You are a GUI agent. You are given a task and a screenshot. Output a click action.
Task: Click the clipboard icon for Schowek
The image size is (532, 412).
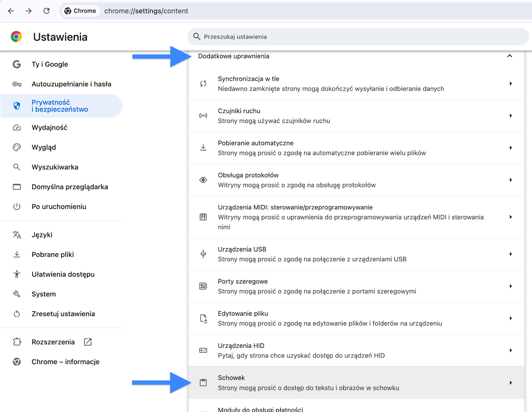click(x=203, y=382)
